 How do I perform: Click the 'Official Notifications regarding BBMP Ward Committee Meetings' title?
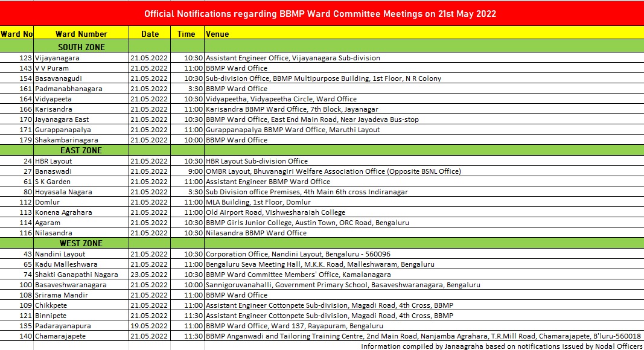coord(320,14)
